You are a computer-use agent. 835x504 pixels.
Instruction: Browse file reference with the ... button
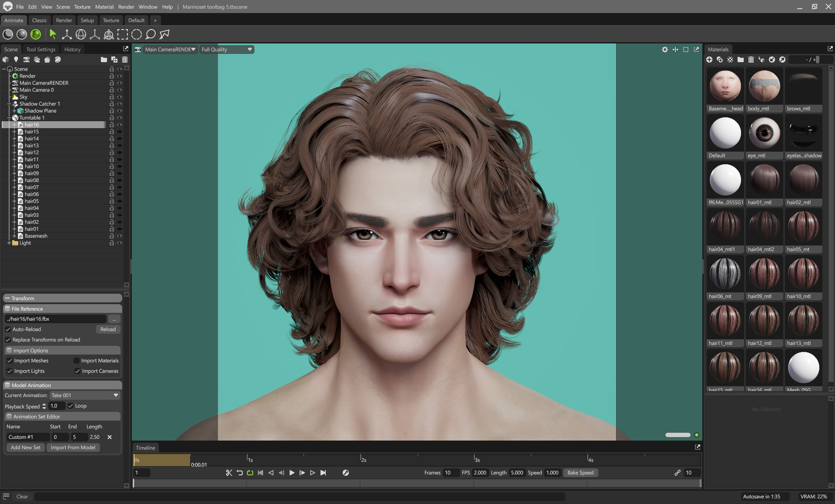pyautogui.click(x=114, y=319)
